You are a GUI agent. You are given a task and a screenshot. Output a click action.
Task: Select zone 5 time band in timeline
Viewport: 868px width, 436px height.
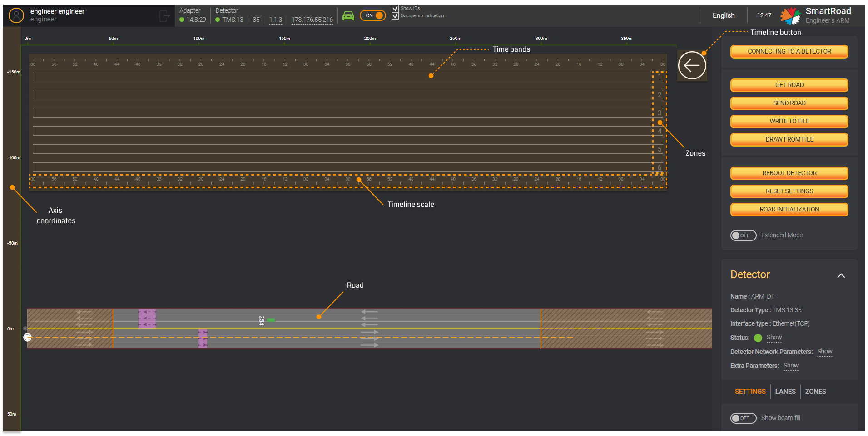click(348, 149)
